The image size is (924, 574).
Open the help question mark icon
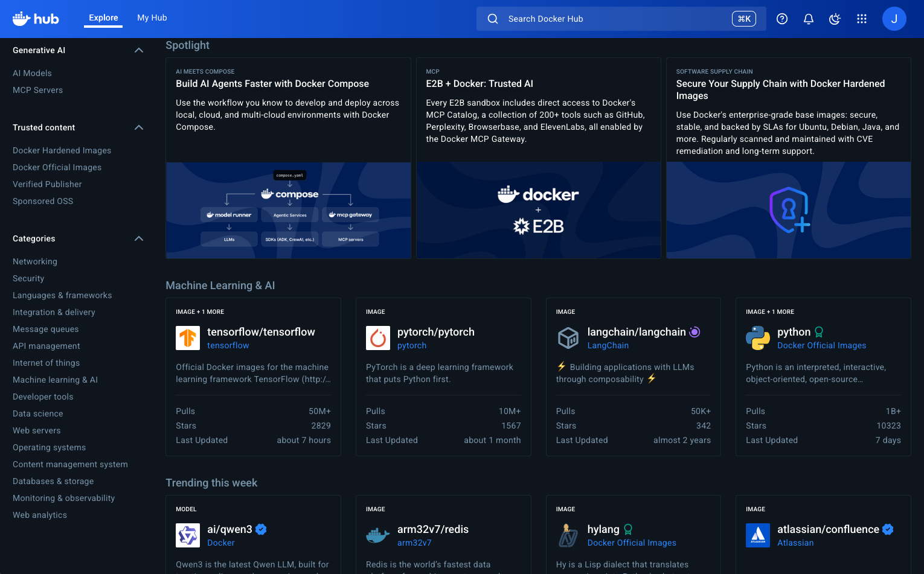coord(781,19)
